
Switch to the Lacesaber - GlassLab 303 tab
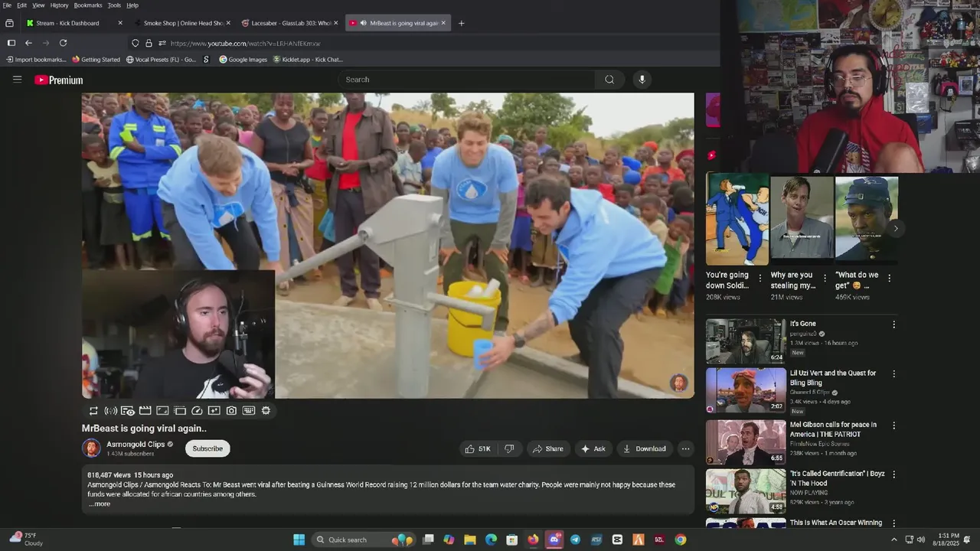click(289, 23)
